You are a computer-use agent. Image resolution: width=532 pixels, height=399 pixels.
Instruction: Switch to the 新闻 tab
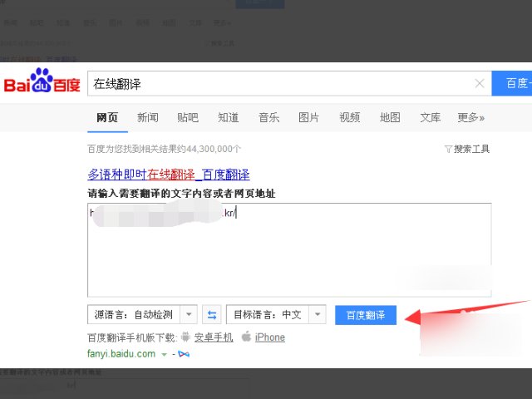[148, 118]
